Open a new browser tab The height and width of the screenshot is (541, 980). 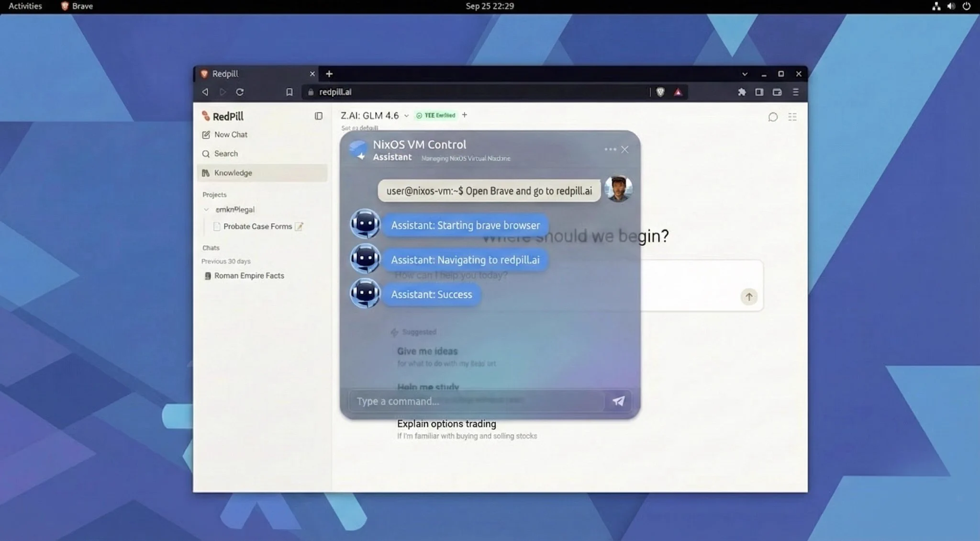pos(329,74)
